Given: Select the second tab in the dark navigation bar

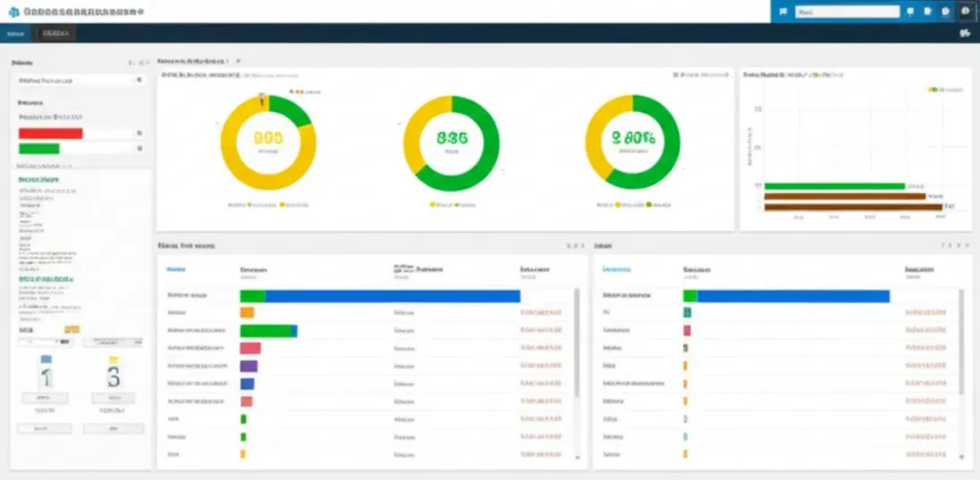Looking at the screenshot, I should [x=55, y=33].
